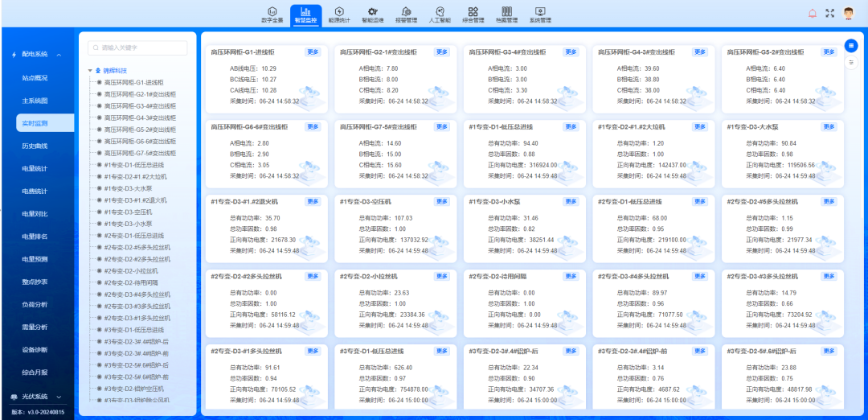This screenshot has height=420, width=868.
Task: Select #3专变-D2-铝炉空压机 in the tree
Action: [x=133, y=389]
